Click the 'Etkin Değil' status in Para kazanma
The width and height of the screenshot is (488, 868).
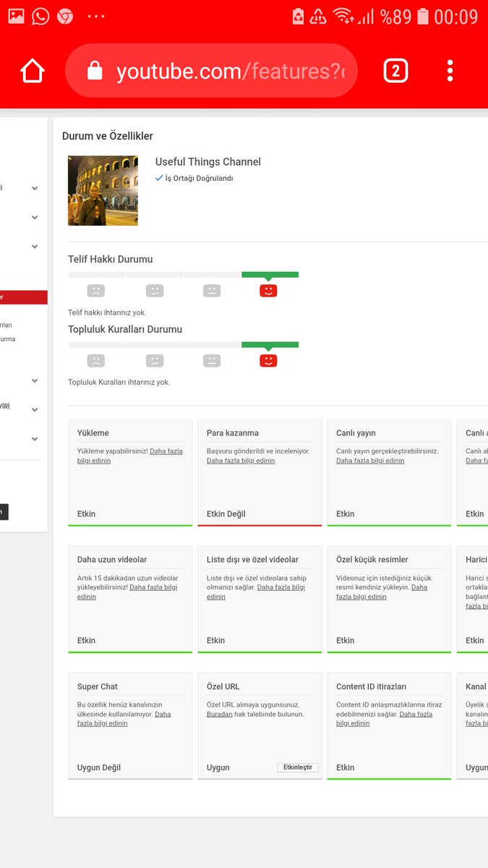click(226, 514)
